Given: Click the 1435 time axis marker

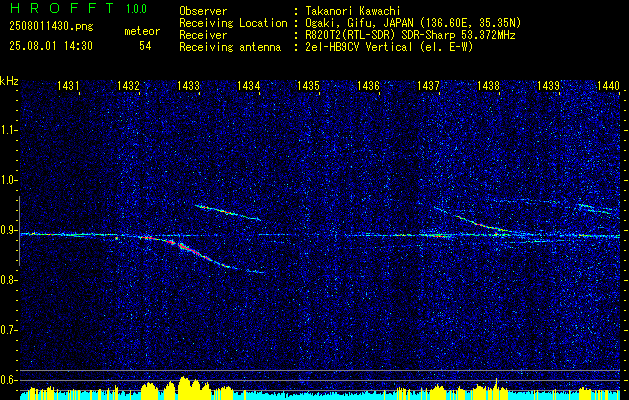Looking at the screenshot, I should pyautogui.click(x=308, y=85).
